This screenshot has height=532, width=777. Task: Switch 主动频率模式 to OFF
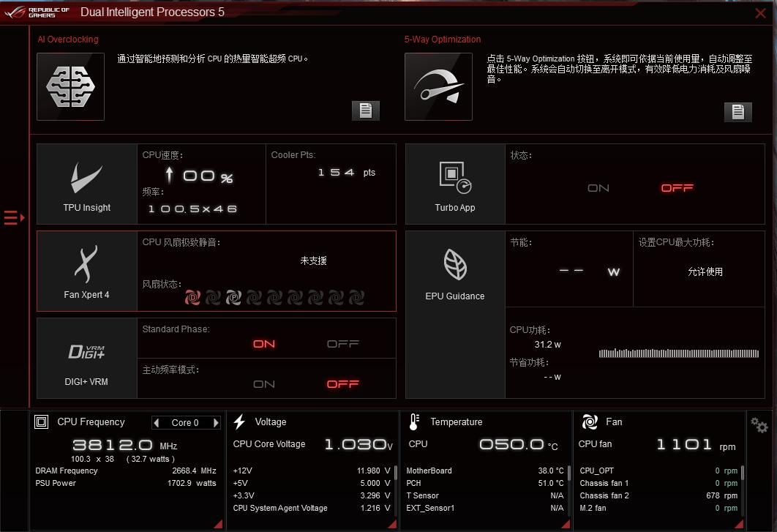(343, 384)
